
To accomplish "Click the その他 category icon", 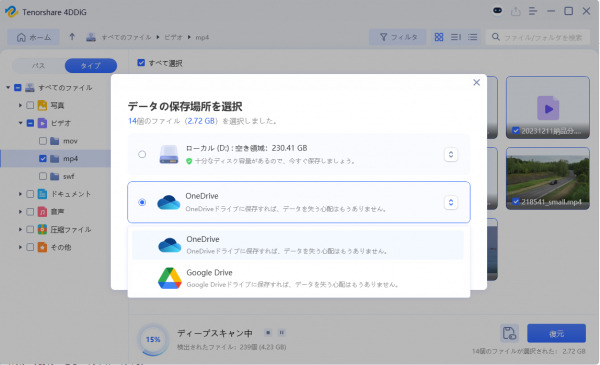I will click(42, 247).
